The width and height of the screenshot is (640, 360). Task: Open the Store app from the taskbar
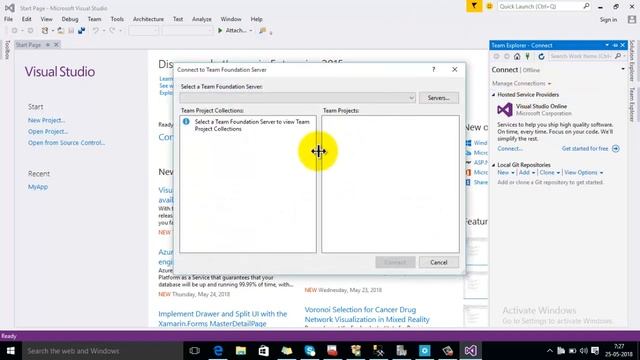(x=264, y=351)
